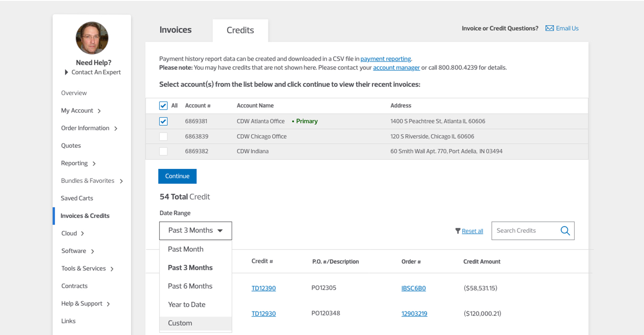This screenshot has height=335, width=644.
Task: Click the My Account sidebar label
Action: (77, 111)
